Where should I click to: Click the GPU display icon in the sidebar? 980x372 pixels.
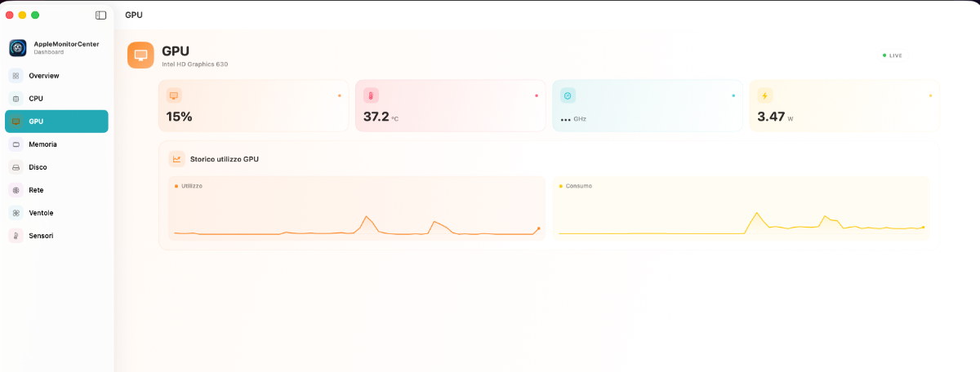click(x=16, y=122)
